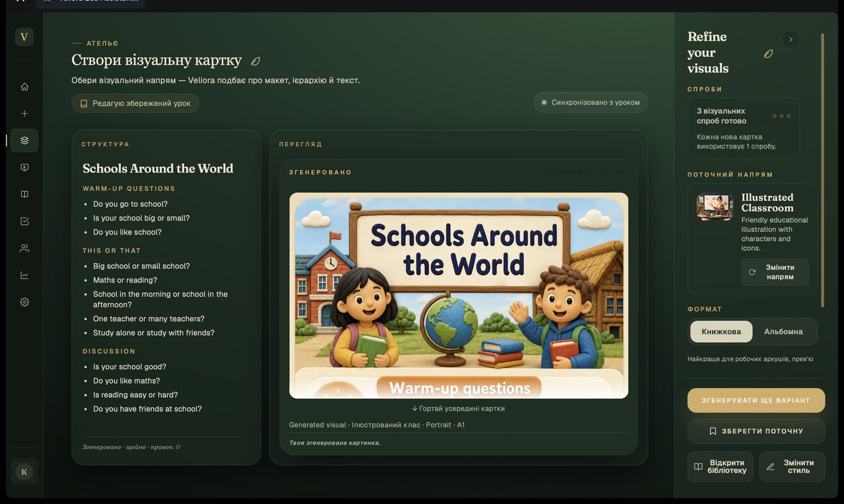Click the 'Do you like maths?' item
The height and width of the screenshot is (504, 844).
pyautogui.click(x=127, y=381)
